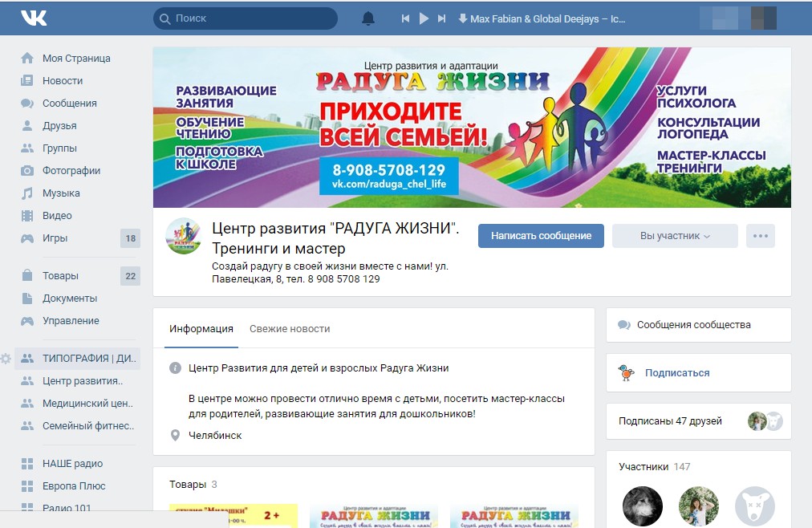Click the search magnifier icon
Screen dimensions: 812x528
165,18
